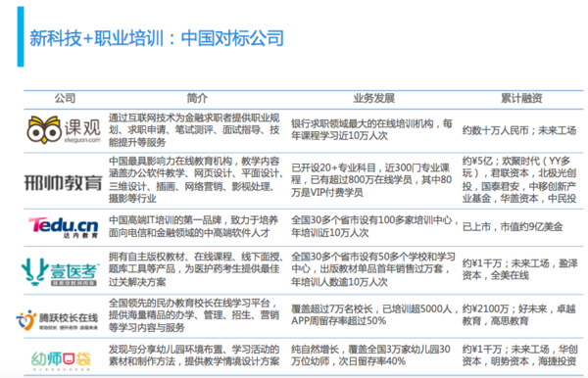Select the 累计融资 column header
The height and width of the screenshot is (378, 588).
[x=521, y=98]
